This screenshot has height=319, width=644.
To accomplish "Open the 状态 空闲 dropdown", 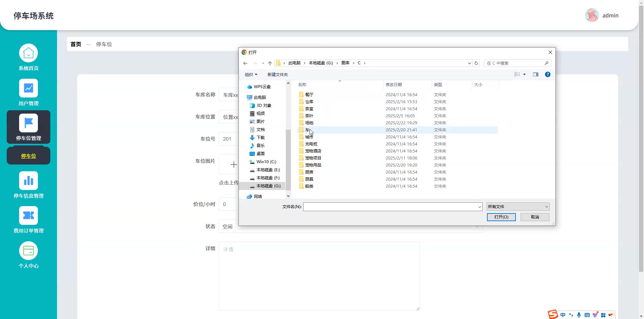I will 351,227.
